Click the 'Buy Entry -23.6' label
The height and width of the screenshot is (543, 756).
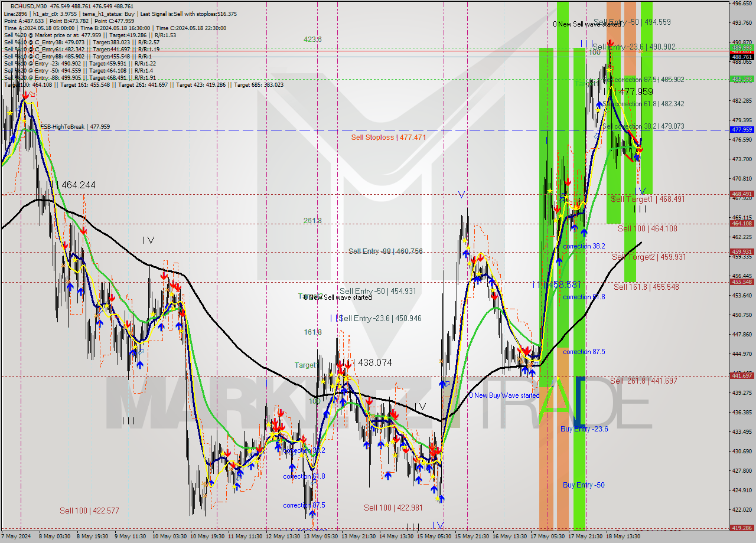coord(584,429)
